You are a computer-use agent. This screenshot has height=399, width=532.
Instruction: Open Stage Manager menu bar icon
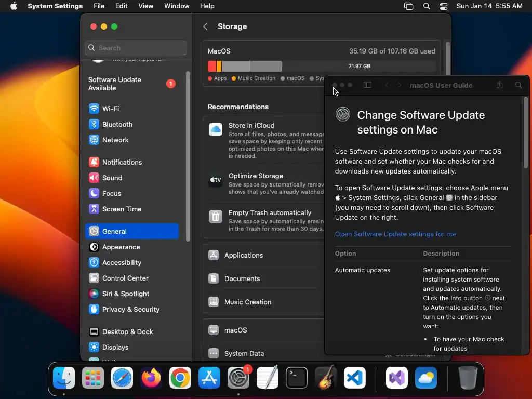408,6
